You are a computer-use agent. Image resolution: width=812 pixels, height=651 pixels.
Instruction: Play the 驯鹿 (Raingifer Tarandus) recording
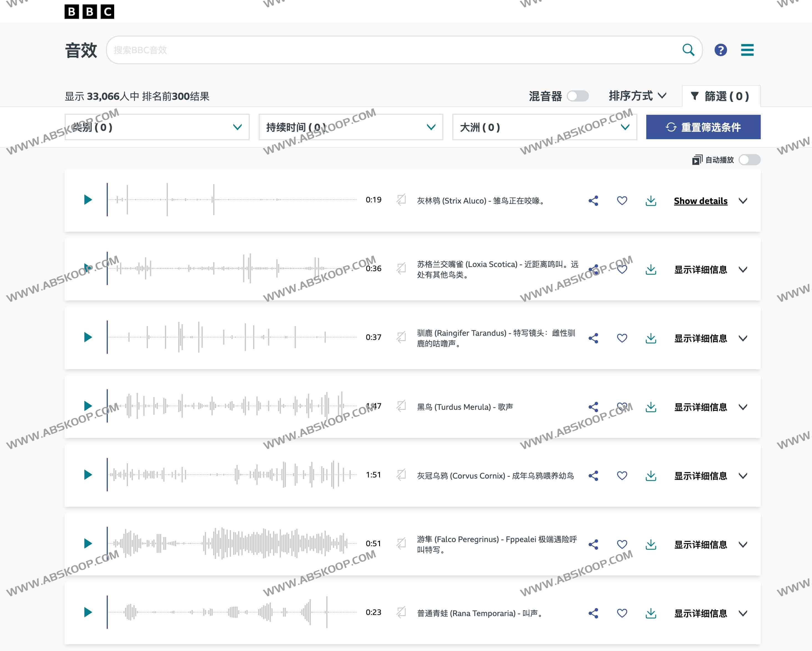88,337
